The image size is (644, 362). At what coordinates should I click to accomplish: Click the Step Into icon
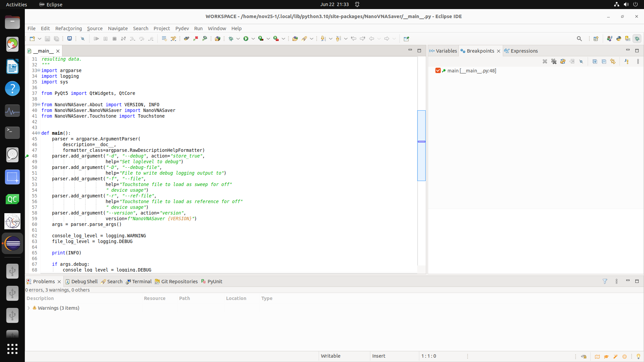click(132, 39)
